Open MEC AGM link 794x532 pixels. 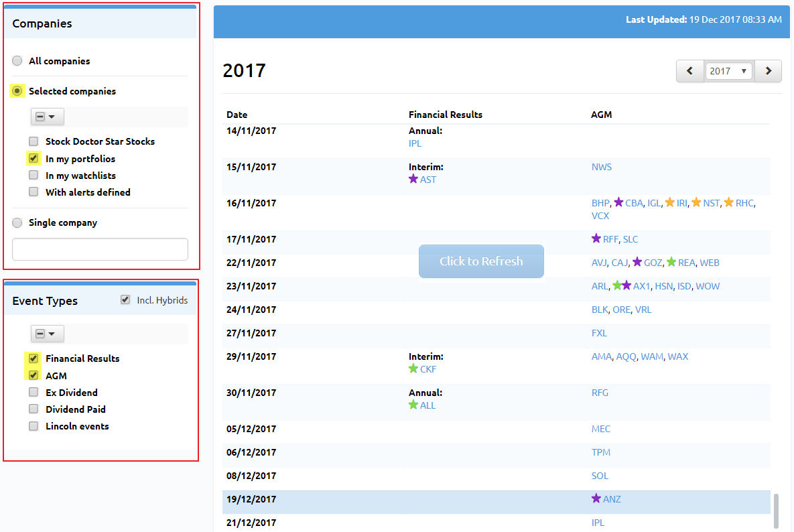(600, 429)
